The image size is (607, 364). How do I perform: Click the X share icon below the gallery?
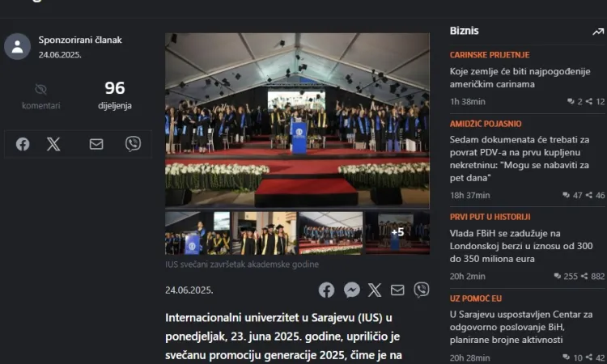click(x=375, y=290)
